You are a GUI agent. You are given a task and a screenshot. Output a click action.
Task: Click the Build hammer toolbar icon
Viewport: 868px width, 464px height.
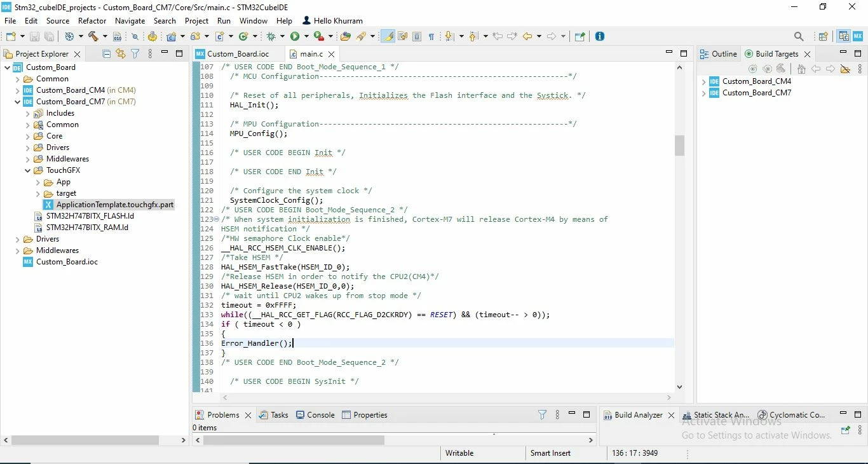click(93, 36)
